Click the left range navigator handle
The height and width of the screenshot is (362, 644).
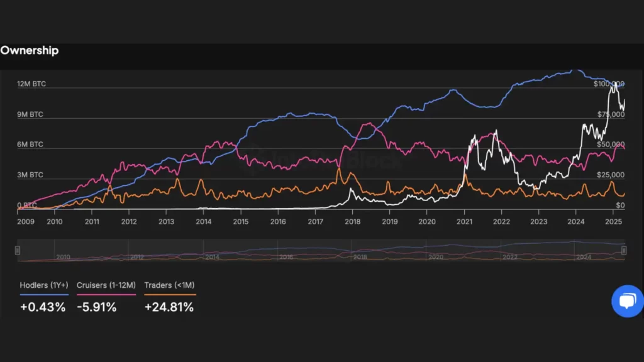18,251
